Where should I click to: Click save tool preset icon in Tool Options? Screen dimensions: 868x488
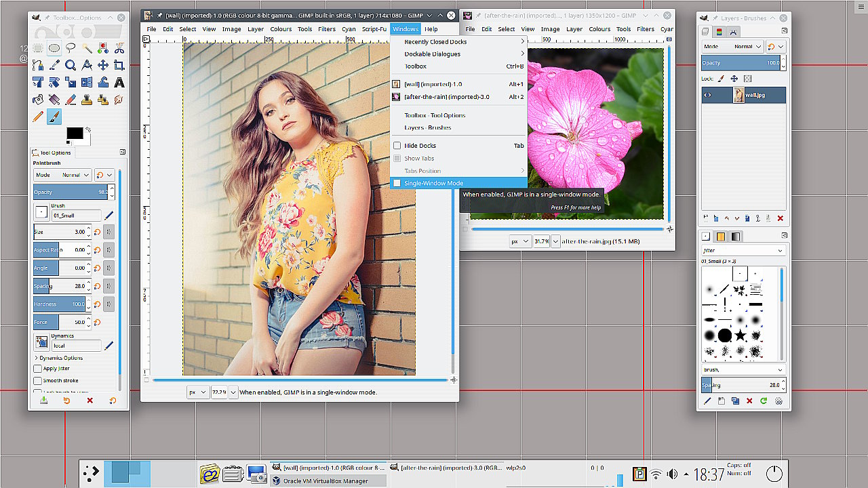pyautogui.click(x=44, y=401)
